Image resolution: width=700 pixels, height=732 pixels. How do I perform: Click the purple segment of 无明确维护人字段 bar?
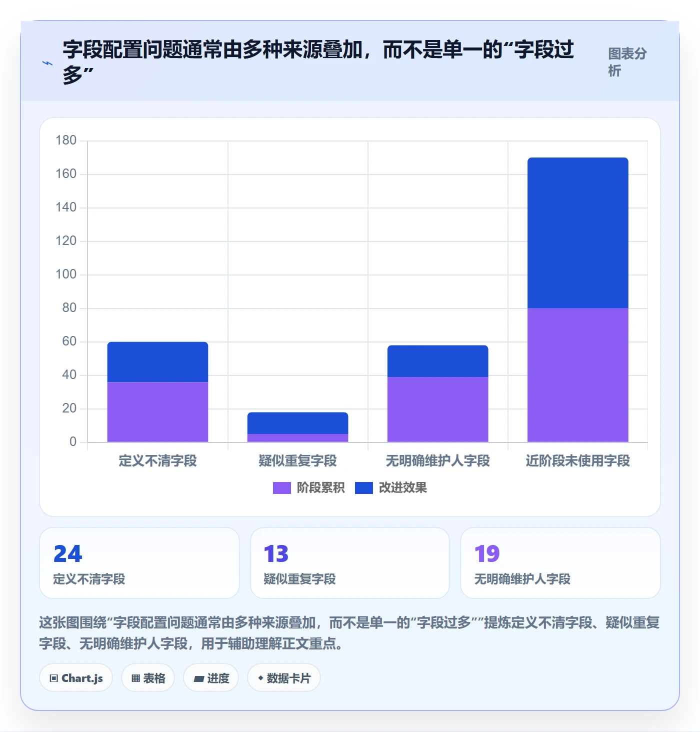tap(438, 409)
